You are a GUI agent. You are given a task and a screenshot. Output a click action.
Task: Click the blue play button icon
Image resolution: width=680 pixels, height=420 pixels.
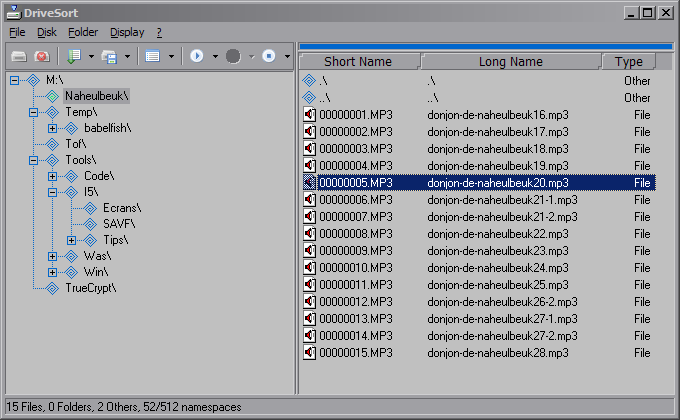197,57
